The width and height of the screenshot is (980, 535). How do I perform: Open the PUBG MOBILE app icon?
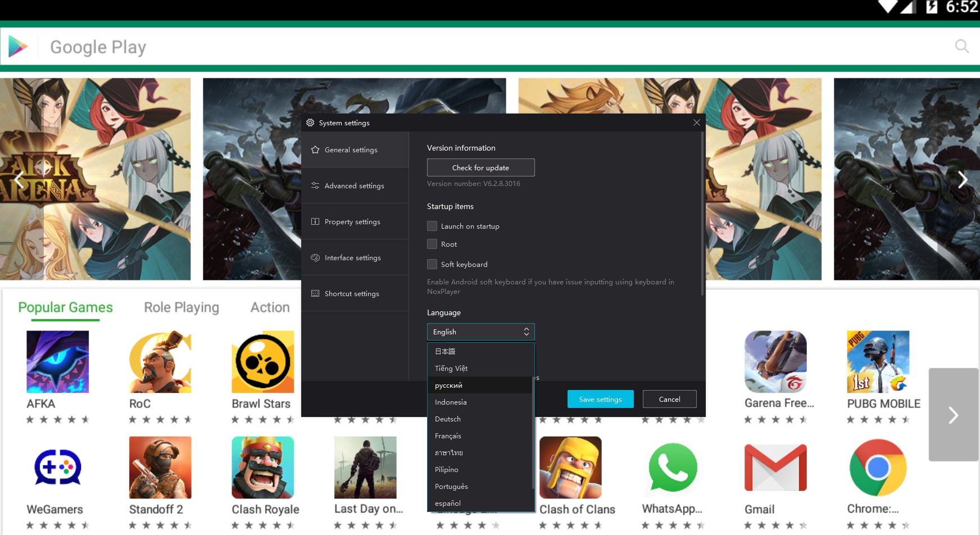pyautogui.click(x=878, y=362)
